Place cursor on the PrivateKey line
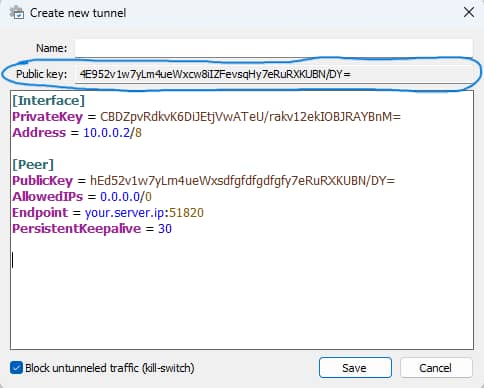Screen dimensions: 484x388 pyautogui.click(x=206, y=117)
